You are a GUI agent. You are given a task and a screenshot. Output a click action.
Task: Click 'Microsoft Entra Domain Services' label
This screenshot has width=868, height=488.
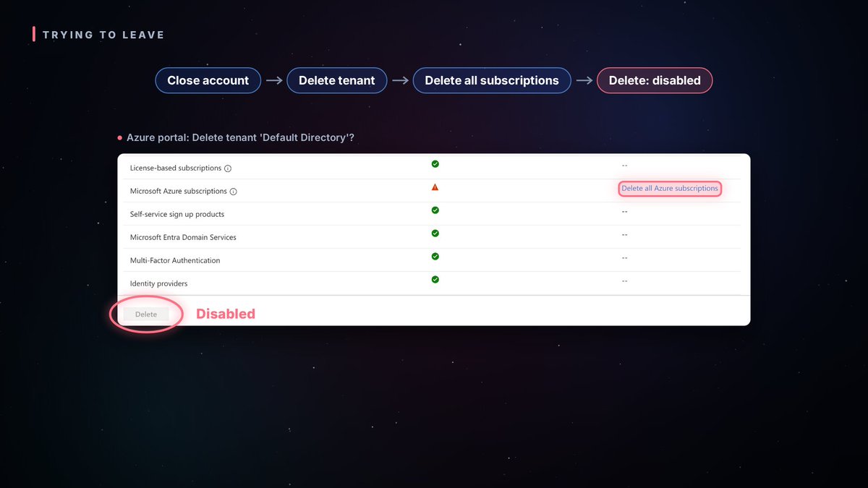[183, 238]
